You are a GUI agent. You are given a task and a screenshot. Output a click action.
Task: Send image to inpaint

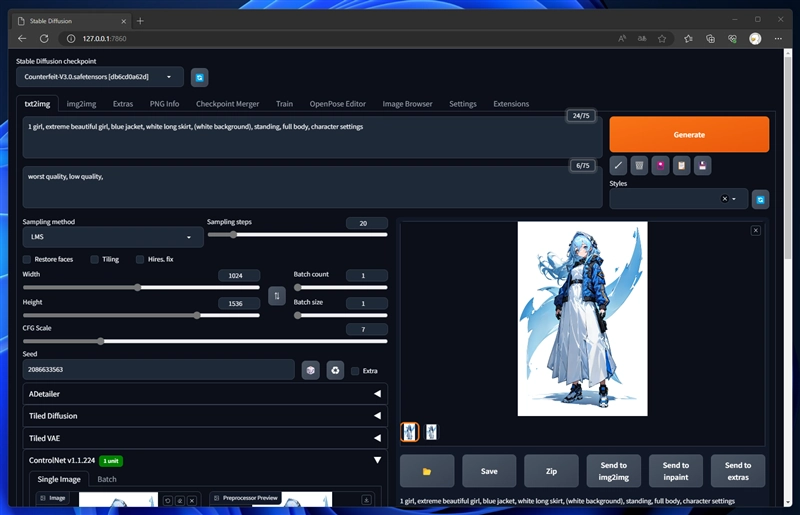tap(676, 471)
